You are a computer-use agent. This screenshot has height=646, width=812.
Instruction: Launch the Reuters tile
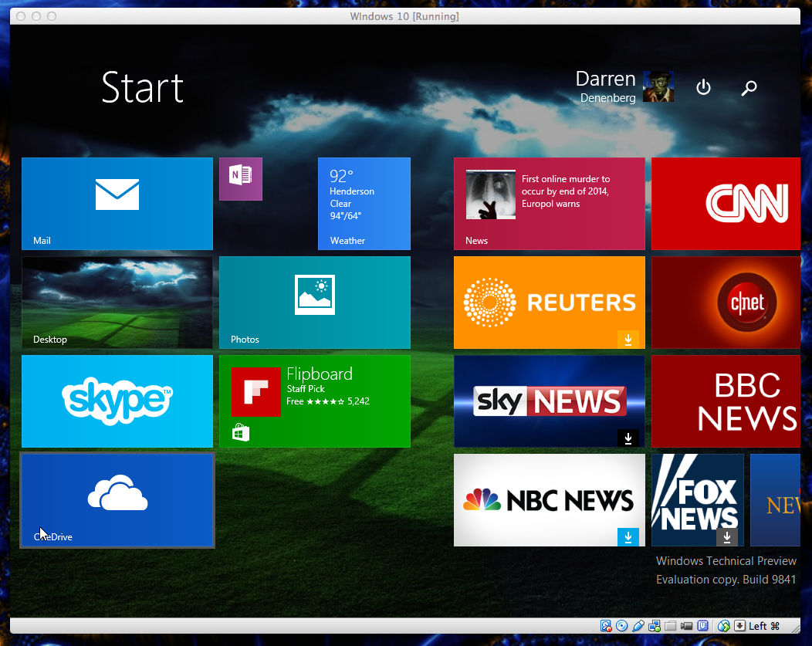[x=550, y=303]
